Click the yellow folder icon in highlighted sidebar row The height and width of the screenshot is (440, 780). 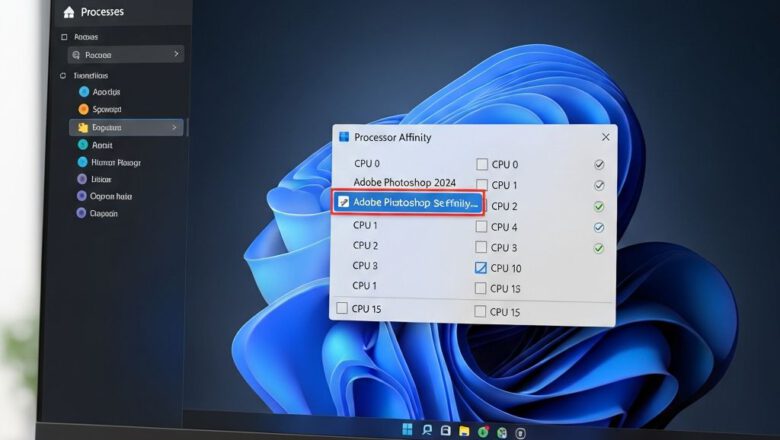pyautogui.click(x=83, y=128)
